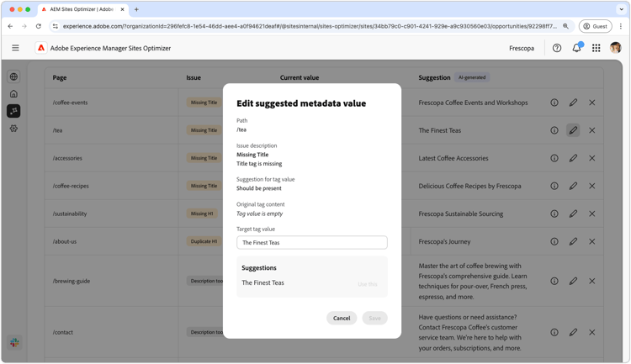
Task: Open the apps grid switcher
Action: pos(596,48)
